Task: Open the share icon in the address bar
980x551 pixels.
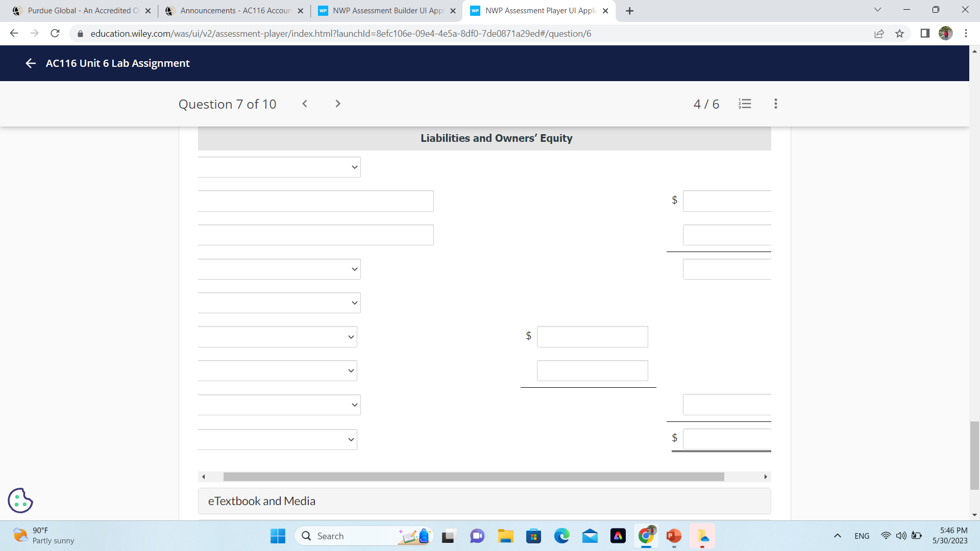Action: click(879, 33)
